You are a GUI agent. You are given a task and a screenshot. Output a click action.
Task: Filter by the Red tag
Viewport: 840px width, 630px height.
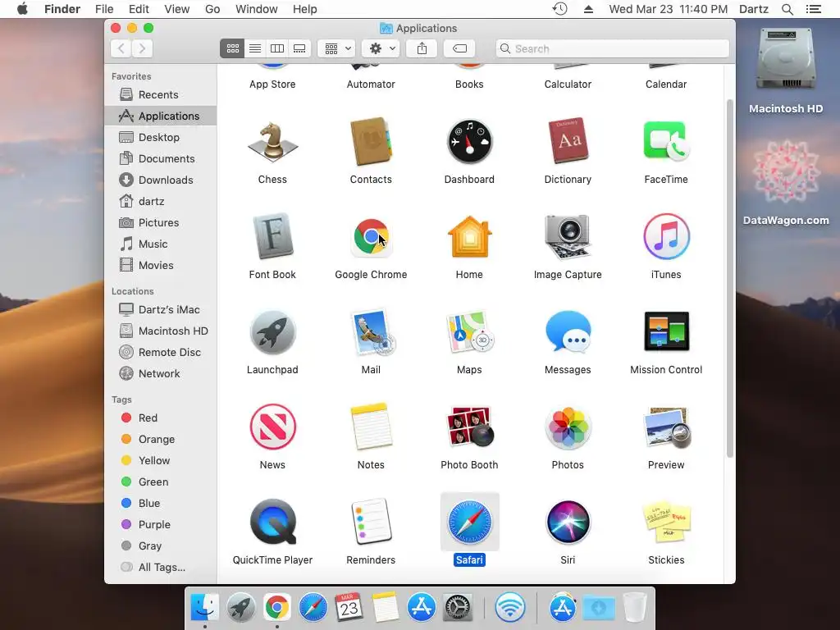(160, 418)
